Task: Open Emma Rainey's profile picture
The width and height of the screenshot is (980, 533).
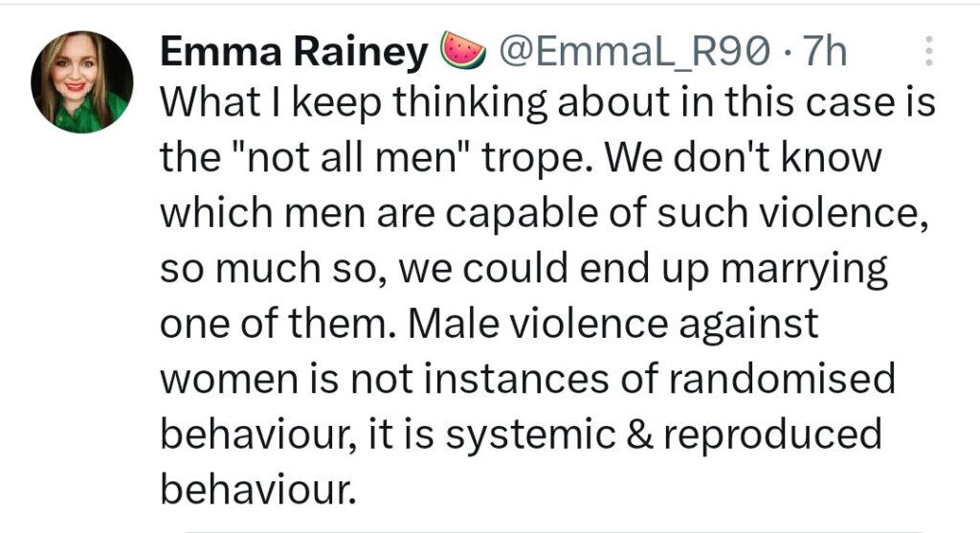Action: coord(82,82)
